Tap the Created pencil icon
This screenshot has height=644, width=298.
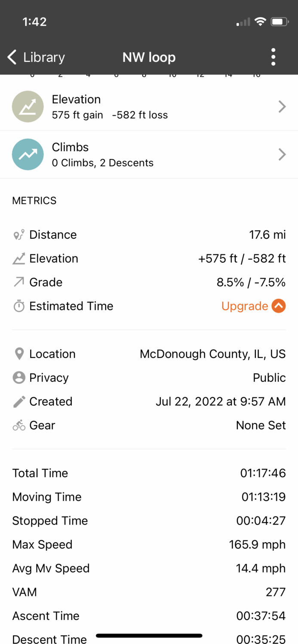pyautogui.click(x=19, y=401)
